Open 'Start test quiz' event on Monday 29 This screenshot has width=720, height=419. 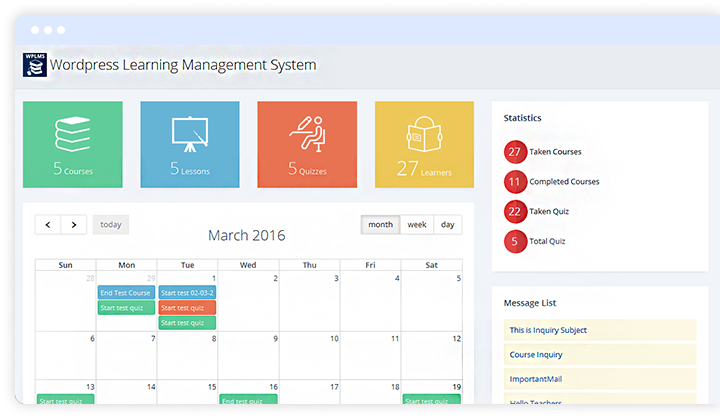pos(126,308)
